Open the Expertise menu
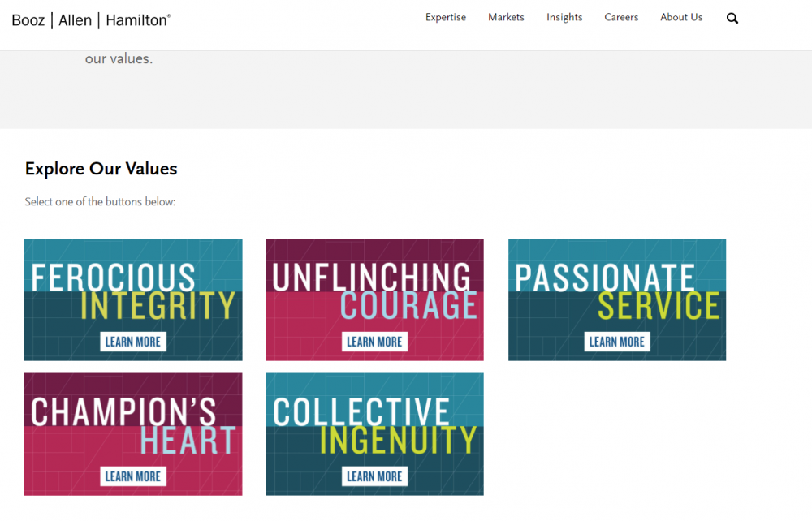 coord(446,17)
